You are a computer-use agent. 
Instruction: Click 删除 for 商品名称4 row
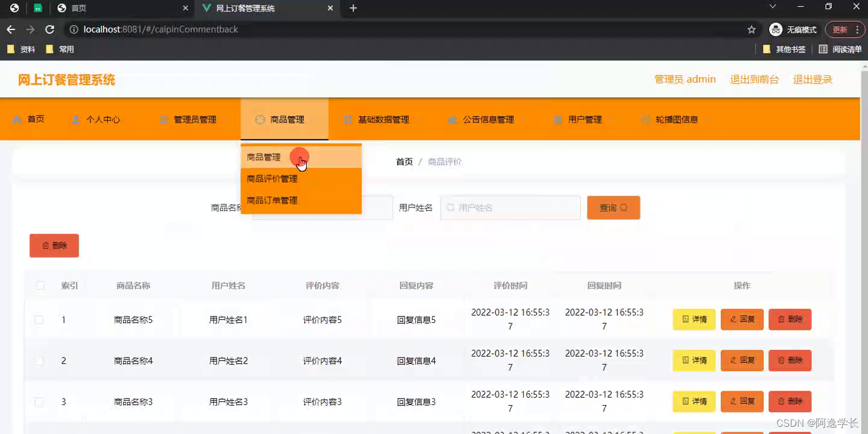[790, 360]
